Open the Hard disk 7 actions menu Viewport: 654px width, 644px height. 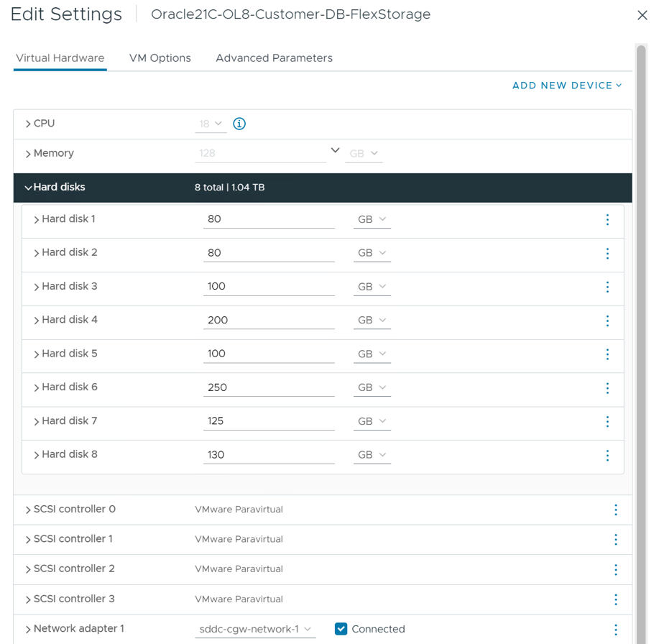607,421
